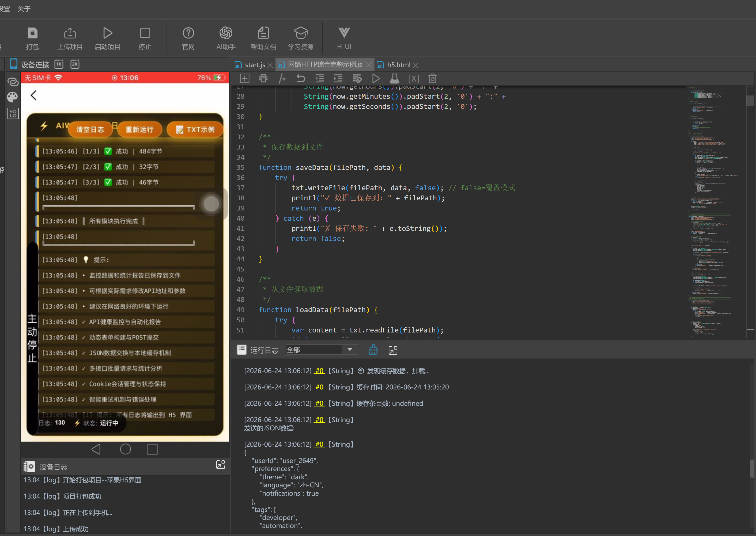
Task: Click the [x] variable icon
Action: tap(414, 79)
